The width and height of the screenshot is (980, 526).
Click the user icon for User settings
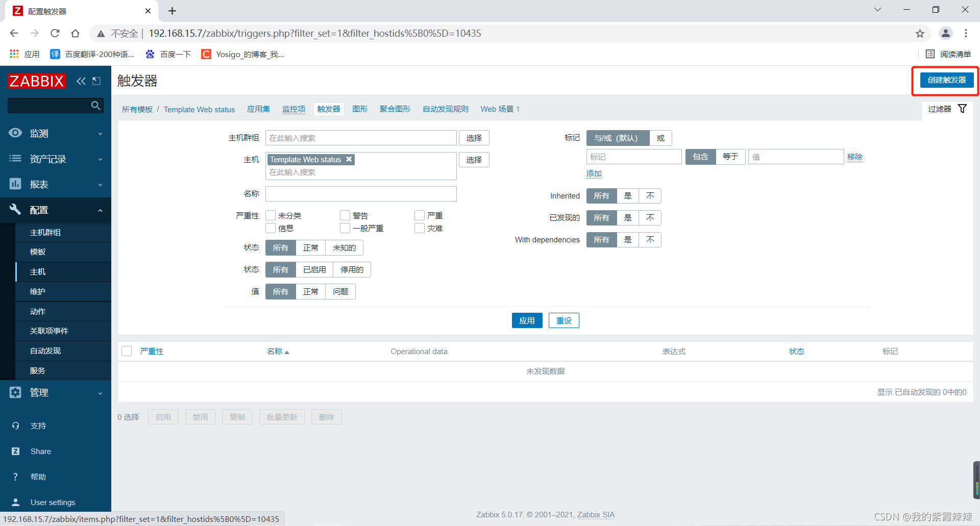click(x=15, y=502)
